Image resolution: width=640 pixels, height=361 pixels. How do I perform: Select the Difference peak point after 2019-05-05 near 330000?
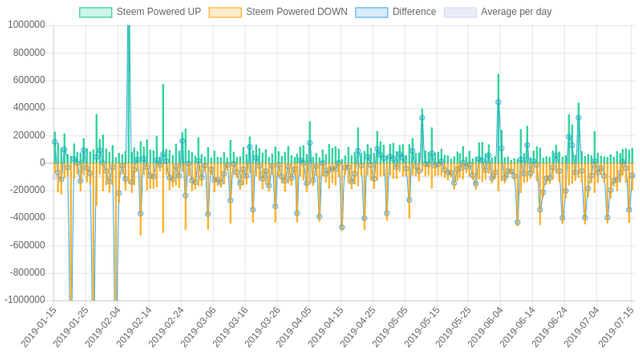(x=422, y=118)
